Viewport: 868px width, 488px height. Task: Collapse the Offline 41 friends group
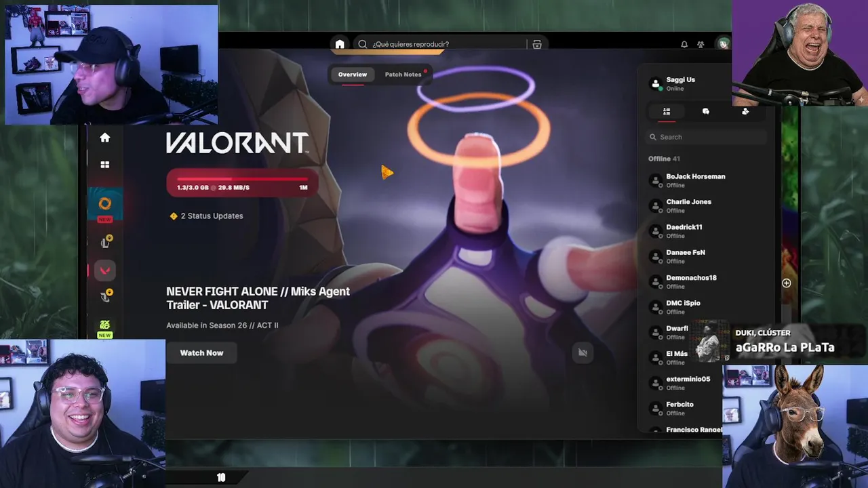664,159
